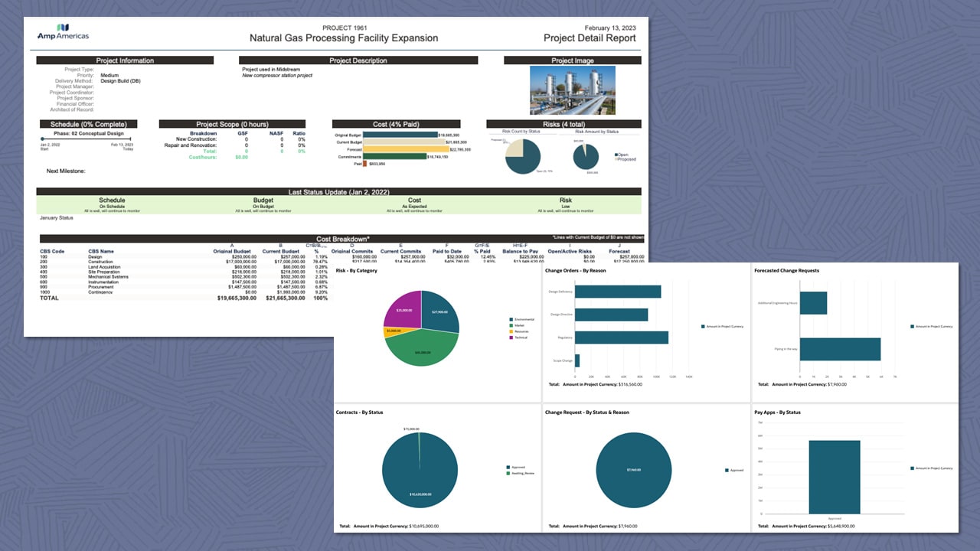Collapse the Last Status Update banner
The image size is (980, 551).
(x=337, y=191)
